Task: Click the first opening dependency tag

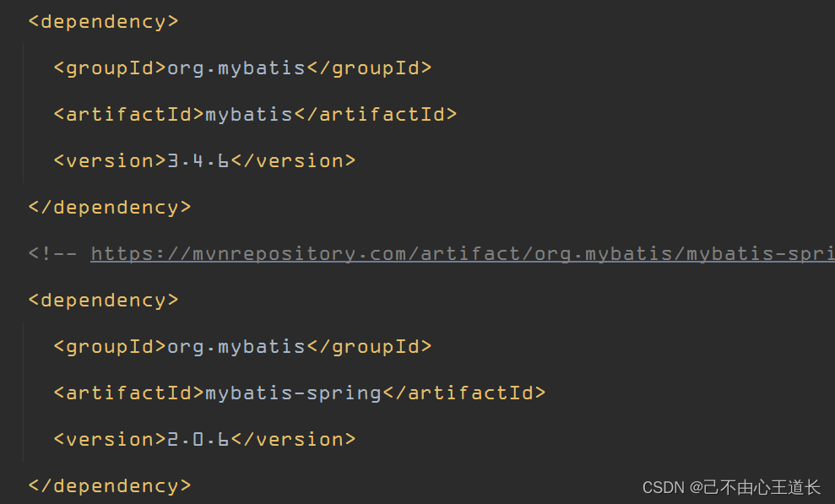Action: (103, 22)
